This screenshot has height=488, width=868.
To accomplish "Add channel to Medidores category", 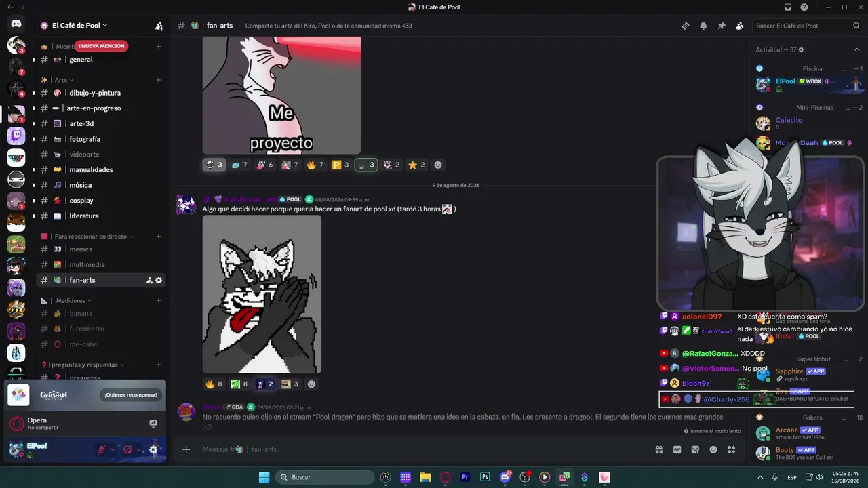I will click(x=159, y=300).
